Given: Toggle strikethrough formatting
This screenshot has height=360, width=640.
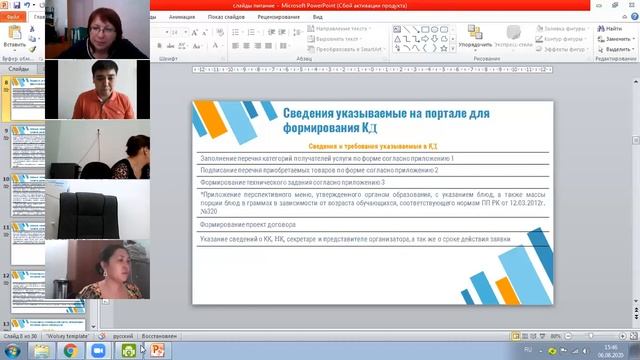Looking at the screenshot, I should coord(171,46).
